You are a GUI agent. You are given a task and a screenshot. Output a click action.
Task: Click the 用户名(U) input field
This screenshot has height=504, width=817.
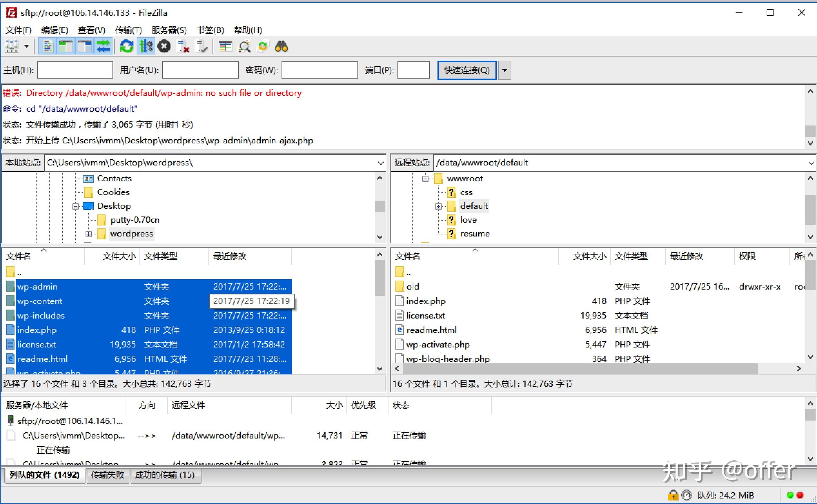tap(200, 70)
